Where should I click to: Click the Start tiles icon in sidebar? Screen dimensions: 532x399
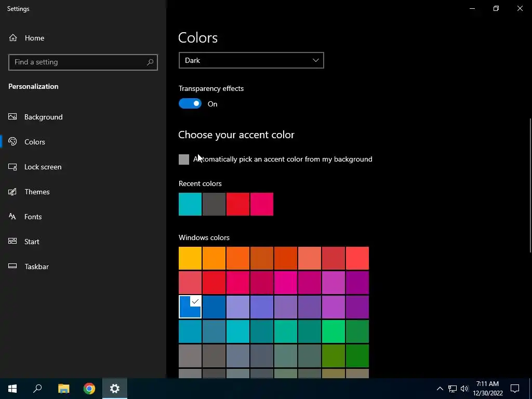click(12, 241)
